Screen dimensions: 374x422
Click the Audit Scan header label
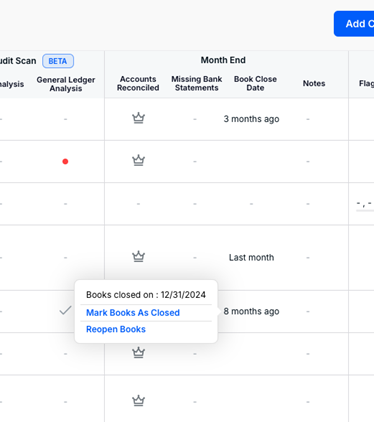click(18, 61)
